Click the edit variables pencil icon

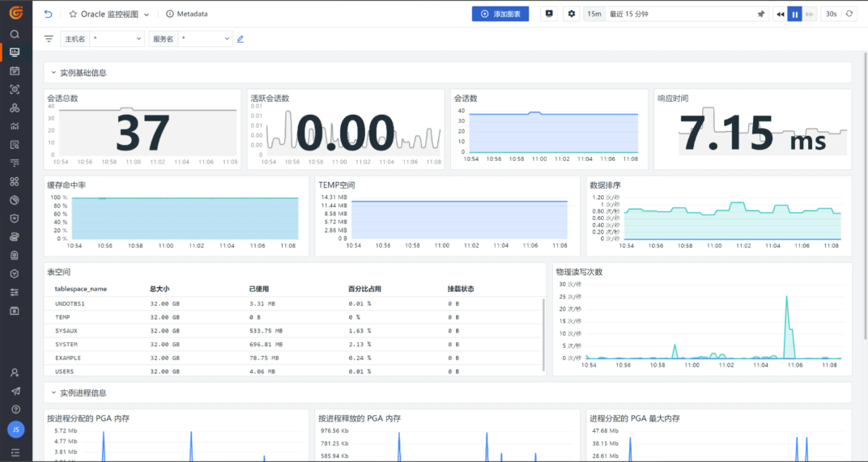click(x=240, y=39)
